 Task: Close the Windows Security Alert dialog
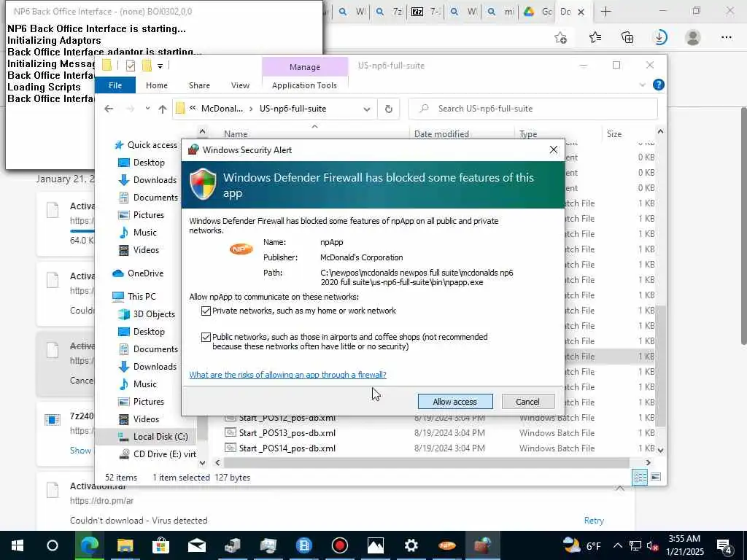(x=553, y=149)
